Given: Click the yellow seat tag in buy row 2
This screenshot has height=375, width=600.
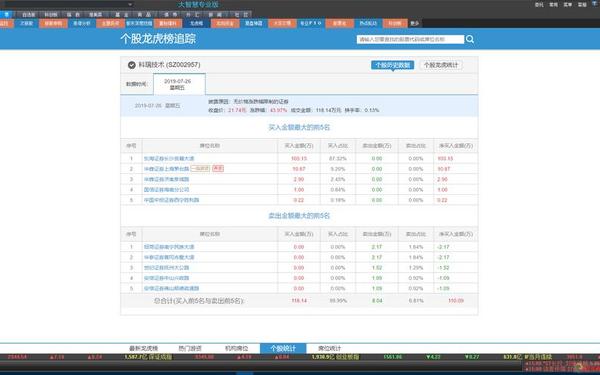Looking at the screenshot, I should [201, 168].
